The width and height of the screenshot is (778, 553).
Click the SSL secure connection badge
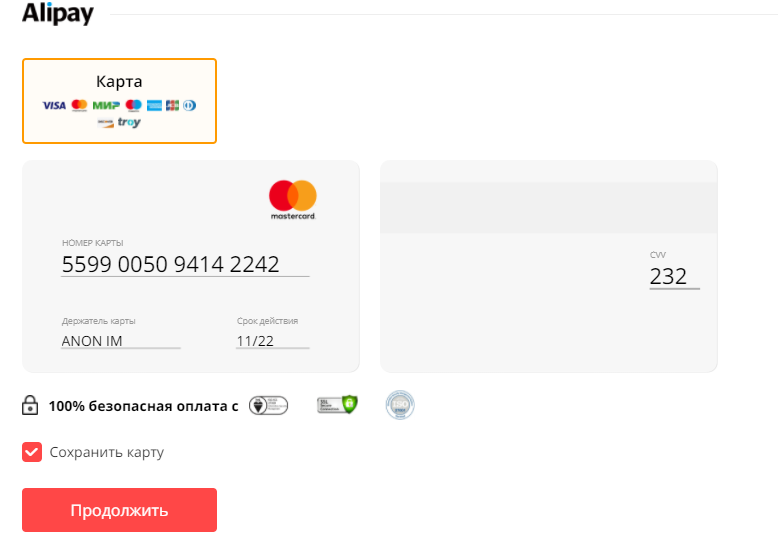337,405
